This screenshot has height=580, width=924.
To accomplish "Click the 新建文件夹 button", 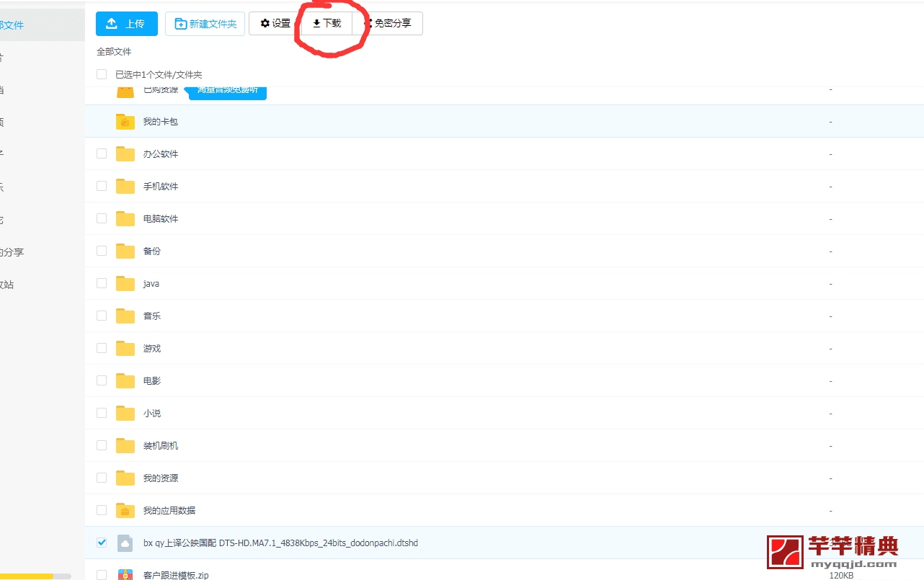I will (x=205, y=24).
